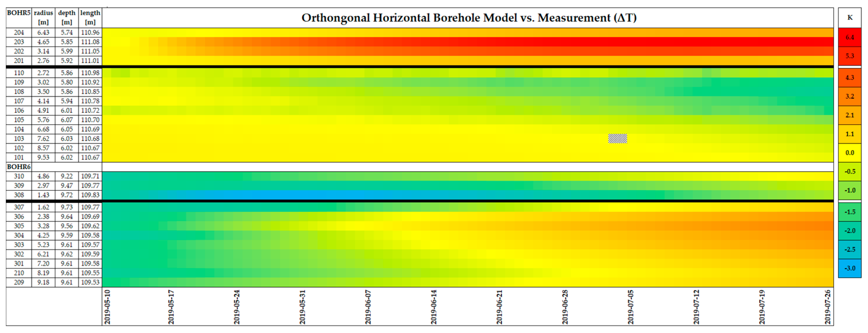Select the 2019-07-05 date label

tap(630, 307)
